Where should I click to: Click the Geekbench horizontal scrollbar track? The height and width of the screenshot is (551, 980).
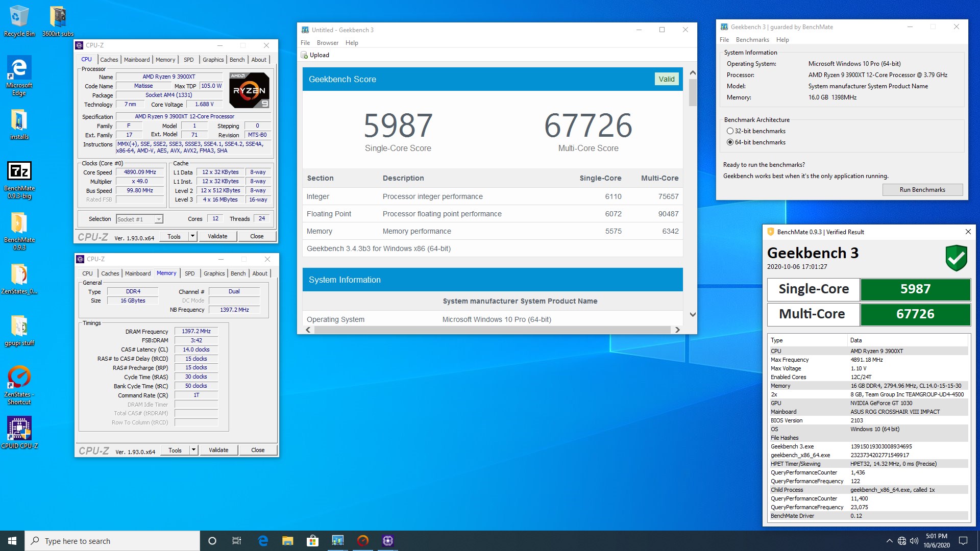pos(492,330)
